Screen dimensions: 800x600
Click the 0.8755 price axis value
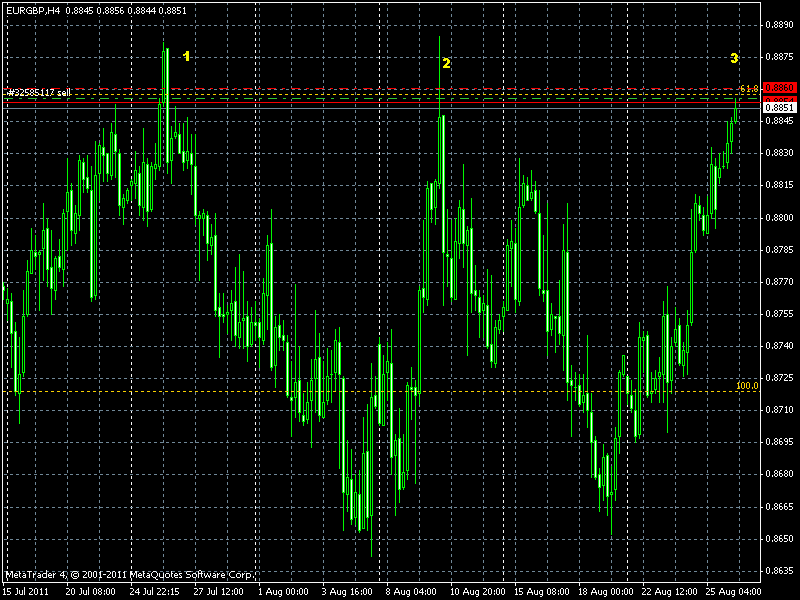(x=780, y=313)
